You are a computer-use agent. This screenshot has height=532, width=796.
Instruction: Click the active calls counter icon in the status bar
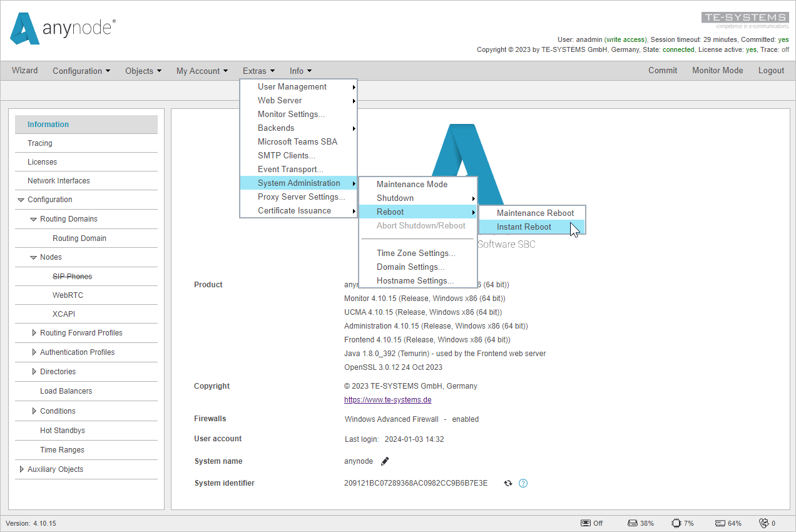[764, 523]
